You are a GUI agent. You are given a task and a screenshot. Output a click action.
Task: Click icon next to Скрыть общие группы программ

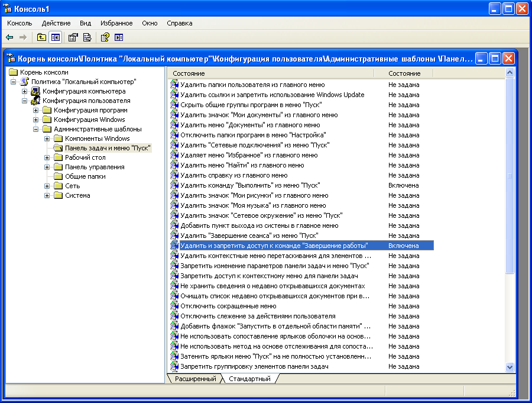click(174, 105)
